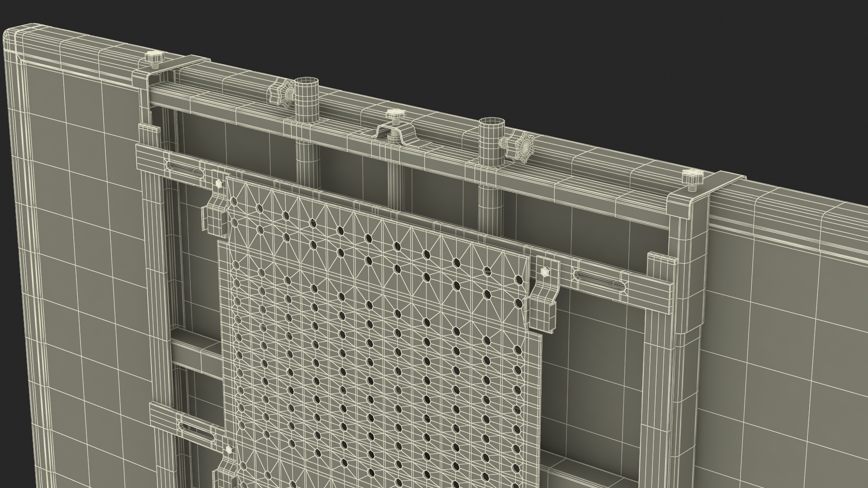Select the hex bolt on lower-left panel bracket

230,450
